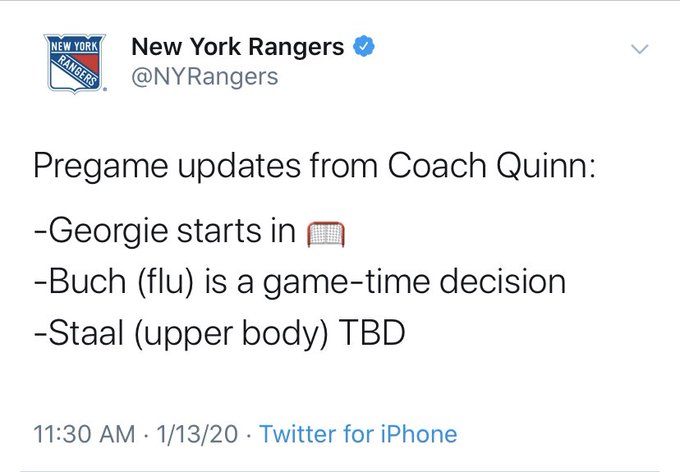Click the 1/13/20 date

coord(197,434)
